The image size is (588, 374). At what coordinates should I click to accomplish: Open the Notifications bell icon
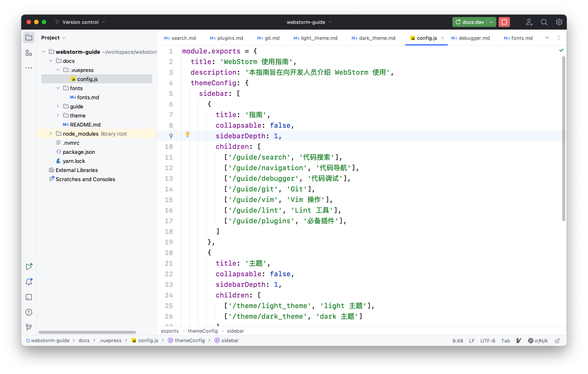29,282
